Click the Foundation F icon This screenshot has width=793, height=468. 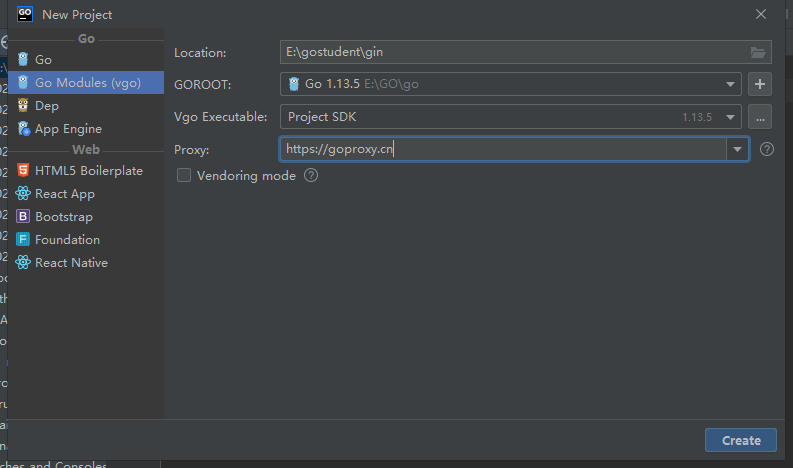(23, 239)
